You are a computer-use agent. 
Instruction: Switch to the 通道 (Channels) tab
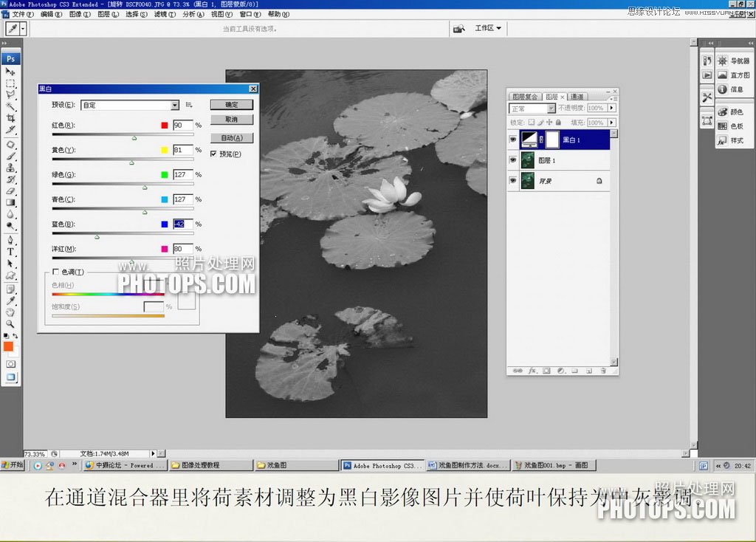coord(577,97)
